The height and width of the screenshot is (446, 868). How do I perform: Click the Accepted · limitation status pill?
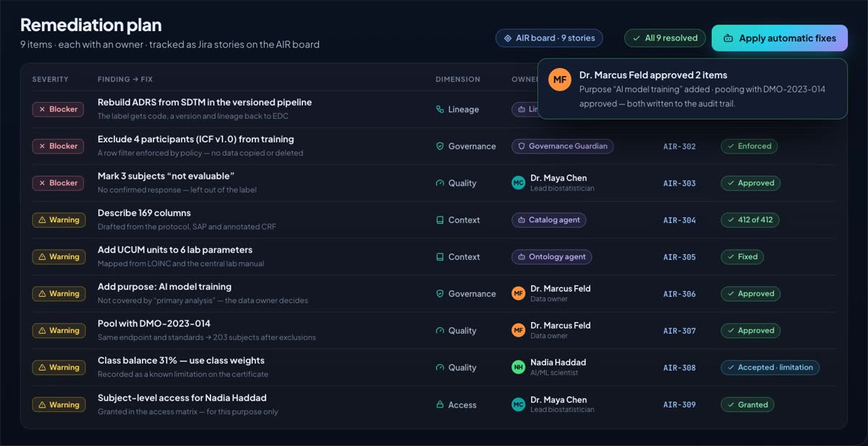tap(770, 368)
